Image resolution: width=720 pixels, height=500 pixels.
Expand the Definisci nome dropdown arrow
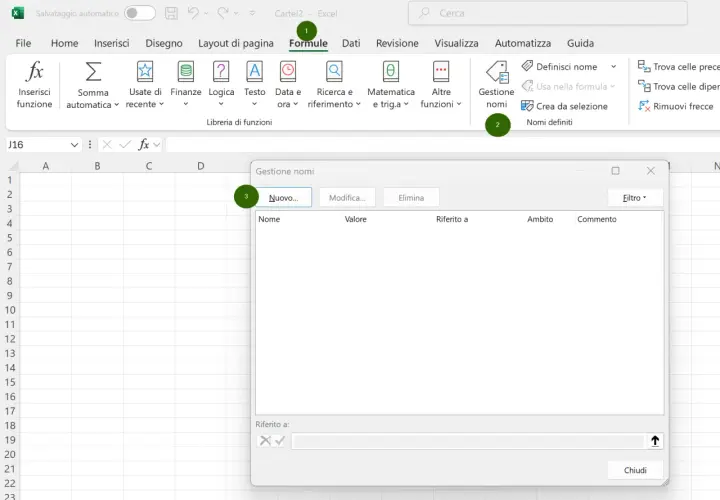pos(613,67)
